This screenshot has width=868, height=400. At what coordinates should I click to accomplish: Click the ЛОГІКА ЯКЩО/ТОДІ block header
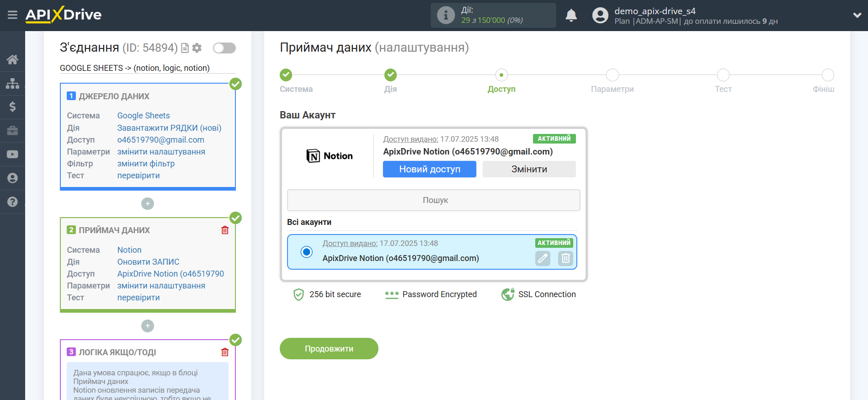point(117,352)
